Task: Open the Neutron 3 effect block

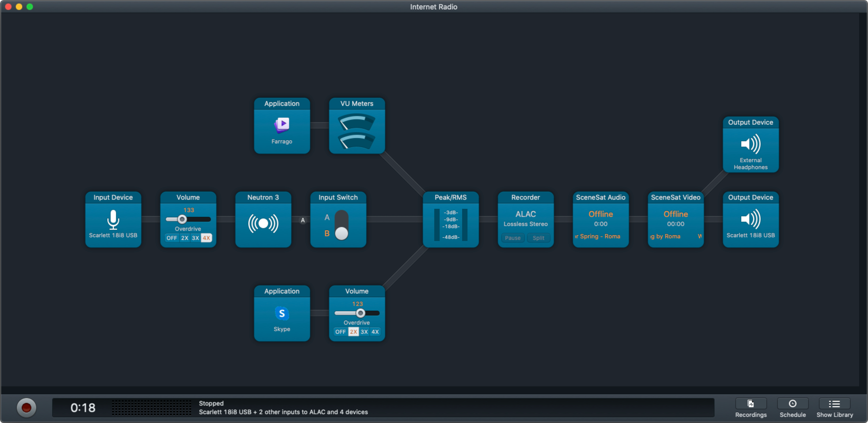Action: [263, 223]
